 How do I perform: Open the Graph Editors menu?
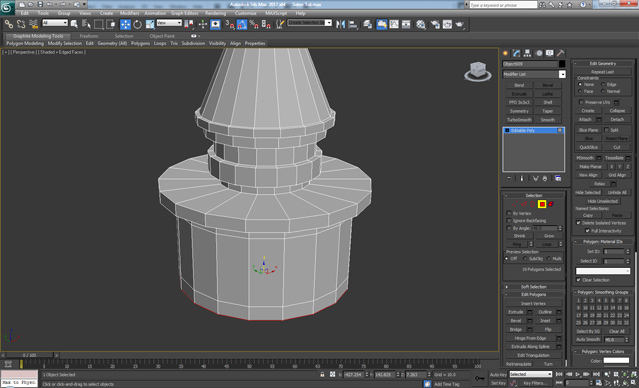(x=185, y=13)
